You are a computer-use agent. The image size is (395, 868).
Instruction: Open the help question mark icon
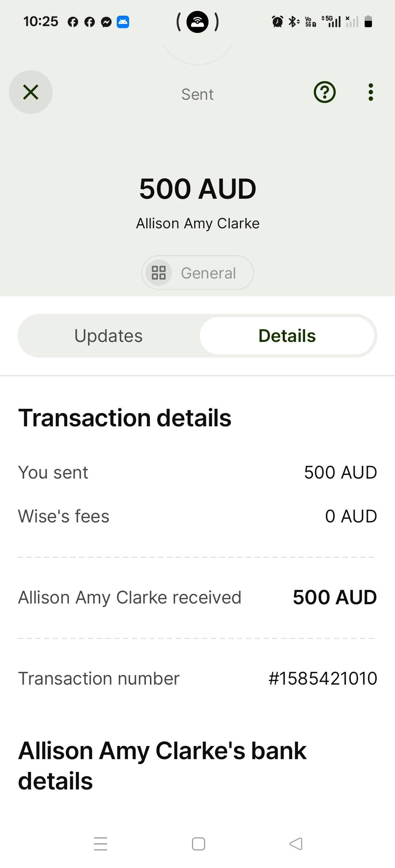pos(325,92)
